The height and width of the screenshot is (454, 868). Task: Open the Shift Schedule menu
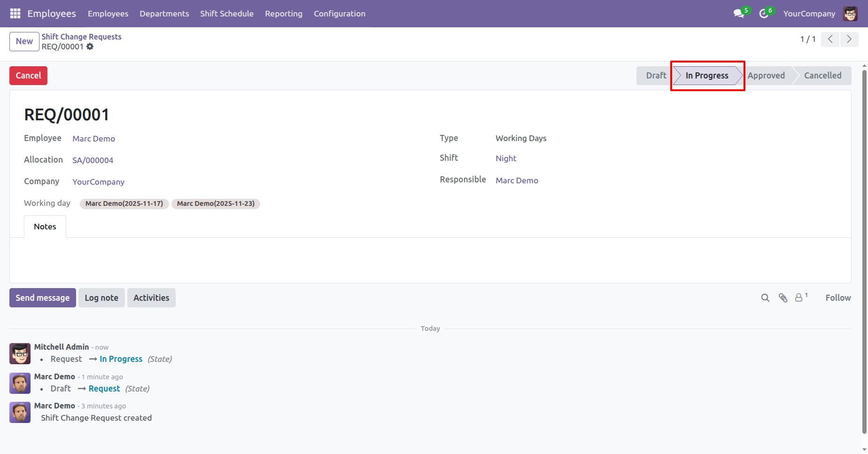click(x=227, y=14)
